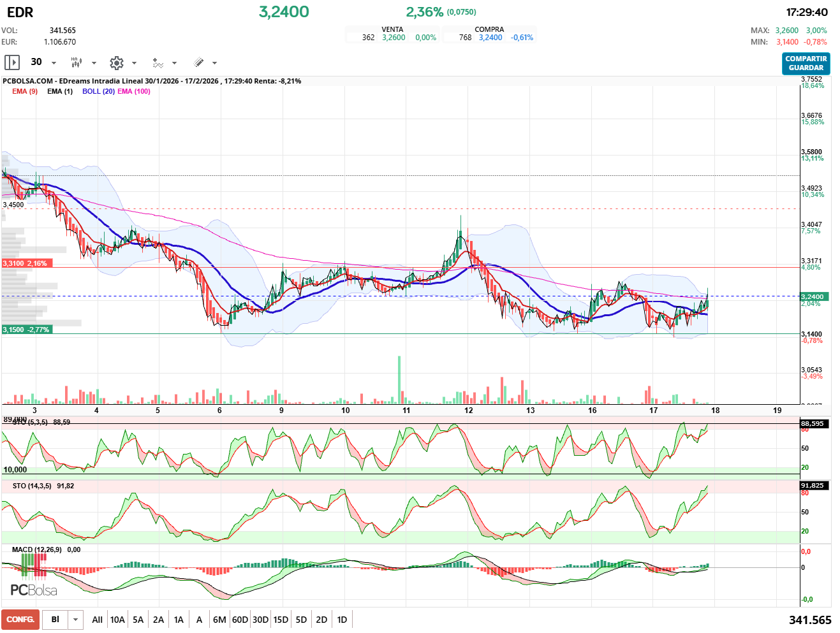The width and height of the screenshot is (840, 633).
Task: Switch to the 1D time range
Action: coord(342,620)
